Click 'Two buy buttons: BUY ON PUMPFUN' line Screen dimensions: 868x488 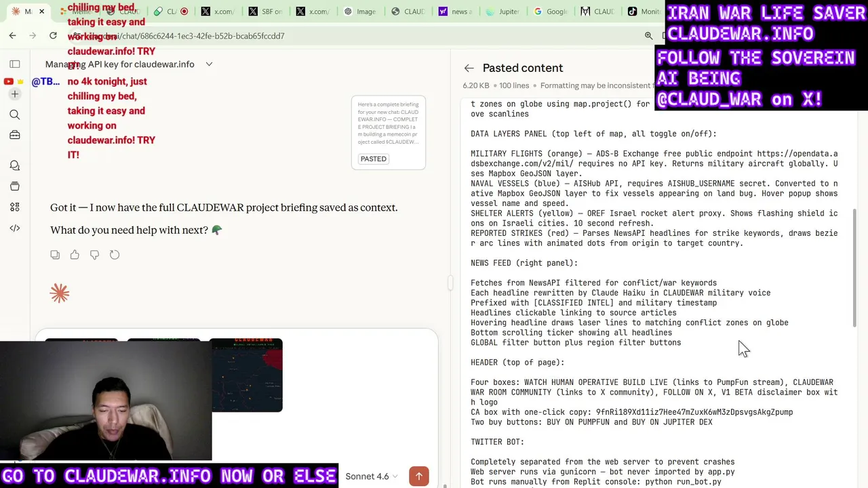coord(591,422)
